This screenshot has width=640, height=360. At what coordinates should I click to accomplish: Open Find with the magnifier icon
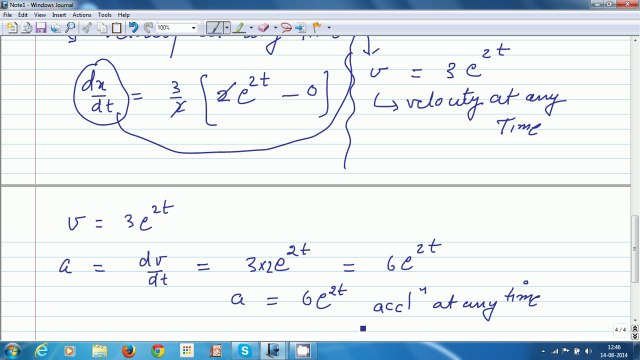[x=70, y=28]
